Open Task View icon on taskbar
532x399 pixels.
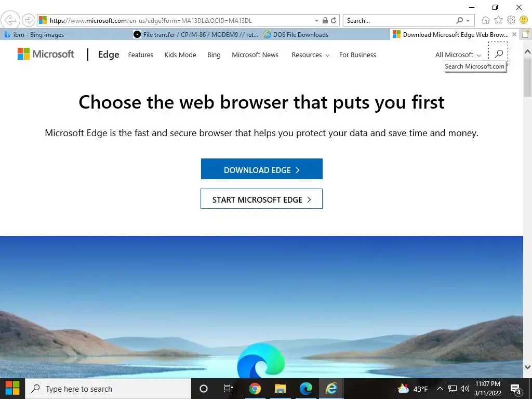tap(229, 389)
